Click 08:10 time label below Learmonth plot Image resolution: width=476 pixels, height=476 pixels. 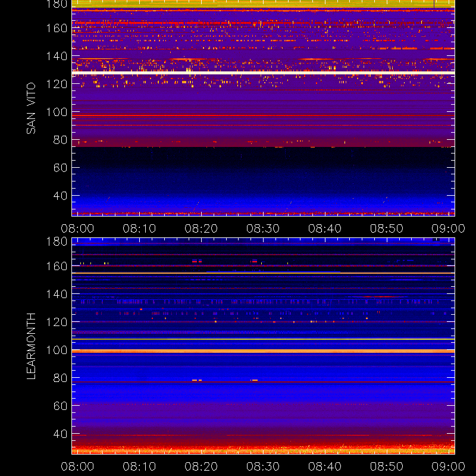tap(139, 466)
